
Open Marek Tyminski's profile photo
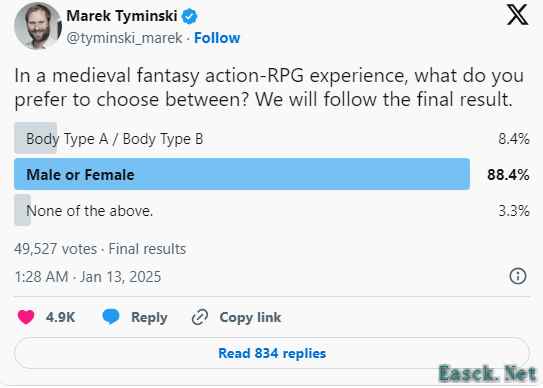click(x=38, y=25)
